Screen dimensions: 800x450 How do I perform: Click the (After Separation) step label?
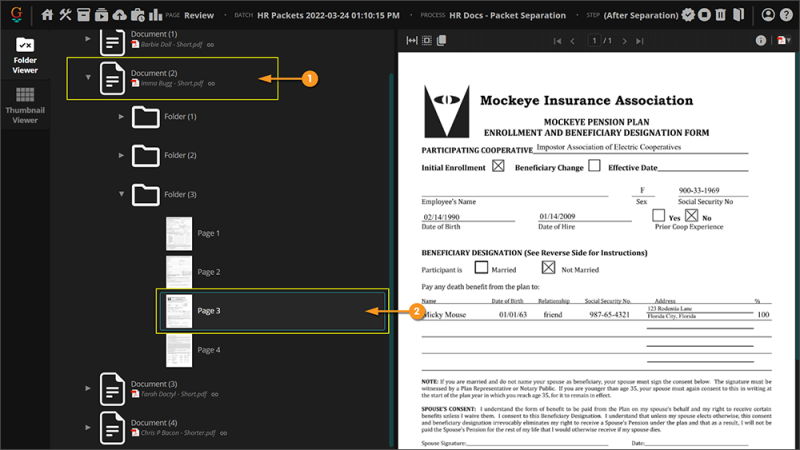coord(641,15)
